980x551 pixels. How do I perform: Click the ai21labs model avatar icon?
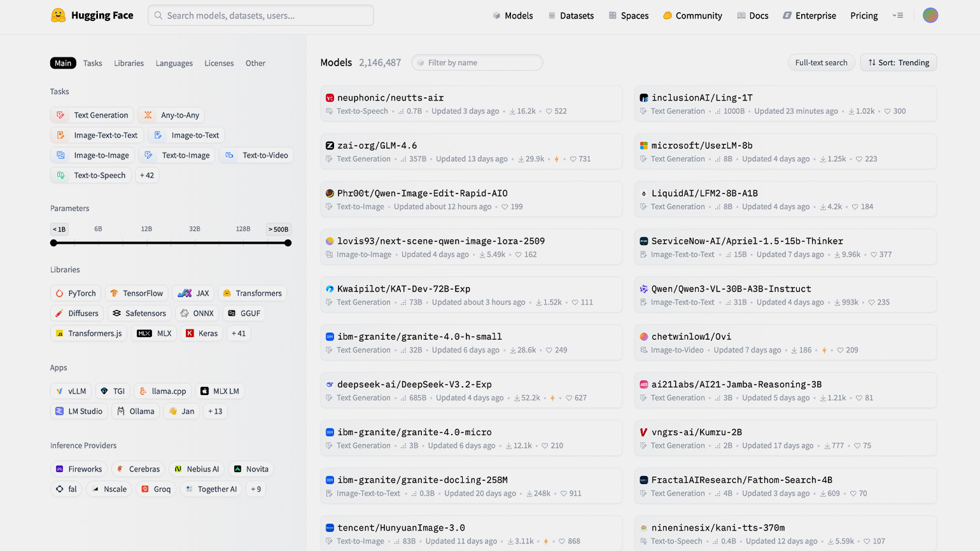643,384
